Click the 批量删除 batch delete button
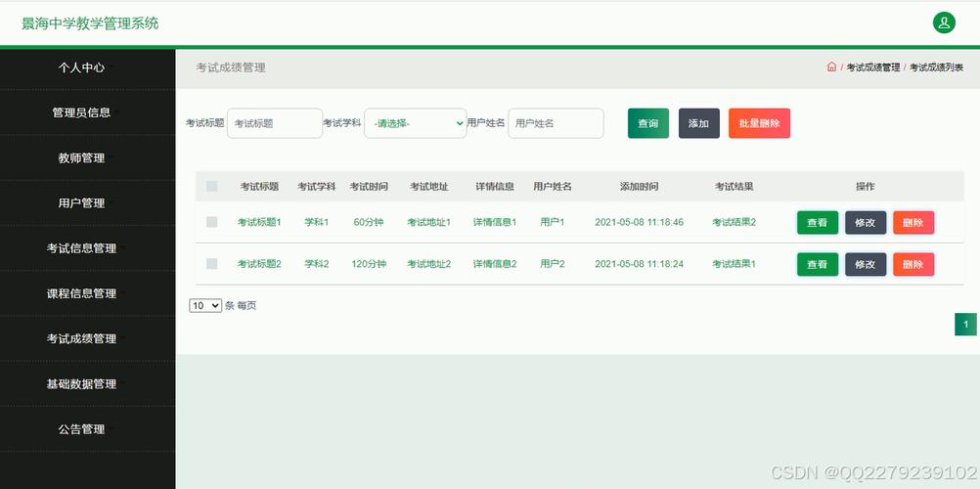This screenshot has width=980, height=489. click(x=759, y=123)
